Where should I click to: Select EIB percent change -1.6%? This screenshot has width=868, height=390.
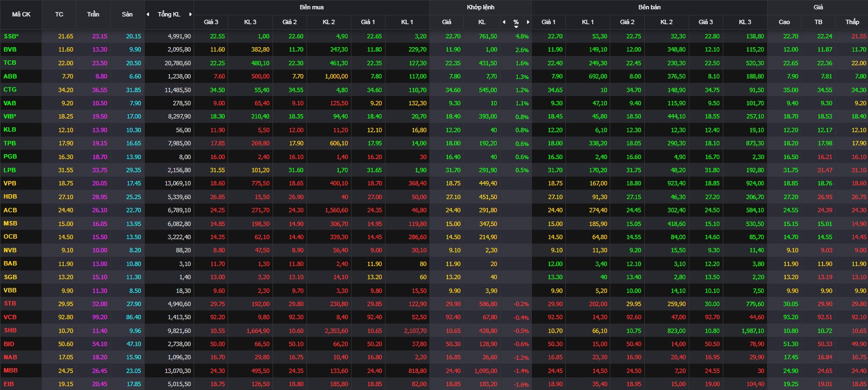521,385
